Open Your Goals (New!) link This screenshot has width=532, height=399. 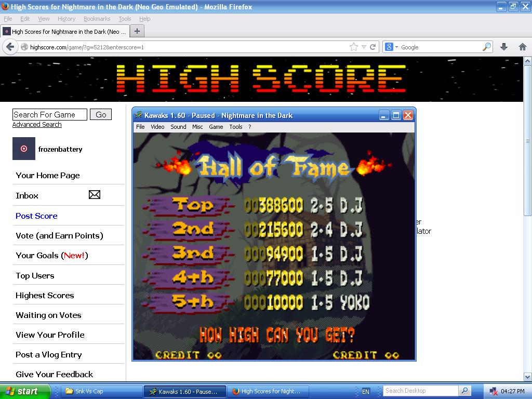pos(52,256)
